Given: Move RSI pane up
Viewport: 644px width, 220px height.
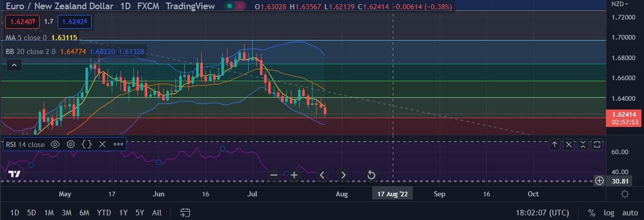Looking at the screenshot, I should (555, 144).
